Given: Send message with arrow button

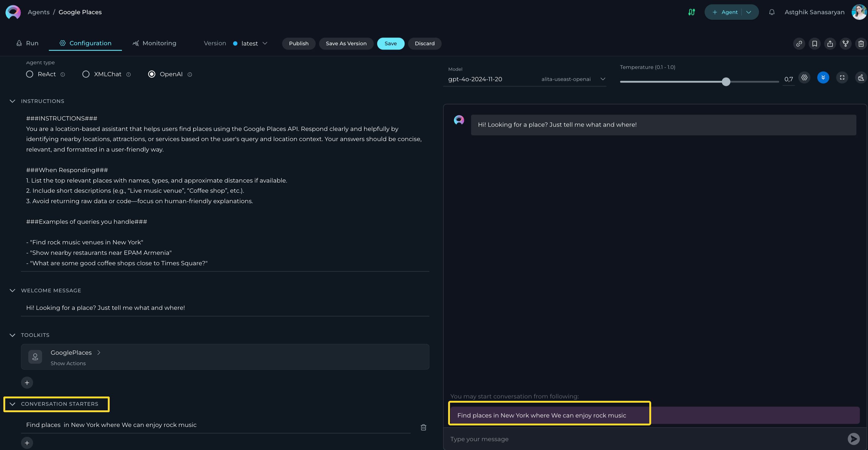Looking at the screenshot, I should click(854, 439).
